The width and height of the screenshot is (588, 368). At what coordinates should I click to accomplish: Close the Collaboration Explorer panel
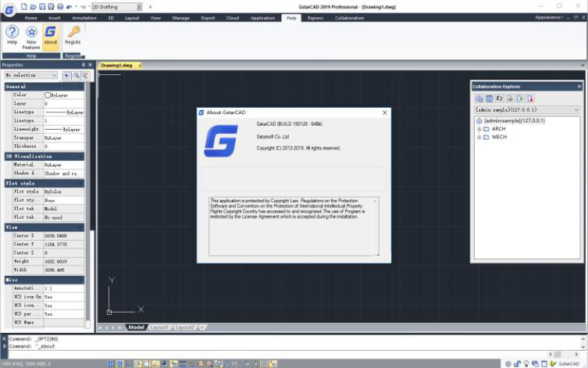[x=579, y=87]
